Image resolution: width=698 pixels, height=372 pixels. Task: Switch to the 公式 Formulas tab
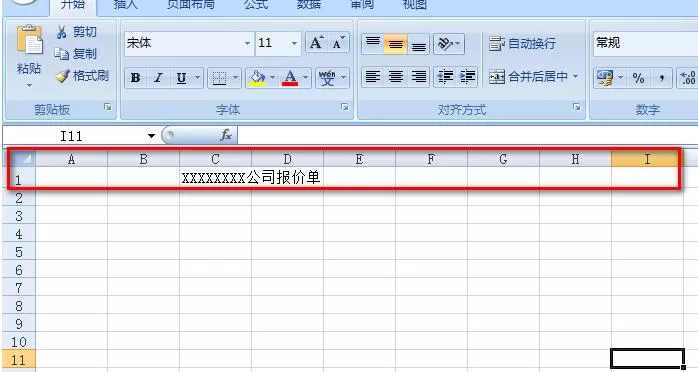click(x=256, y=5)
